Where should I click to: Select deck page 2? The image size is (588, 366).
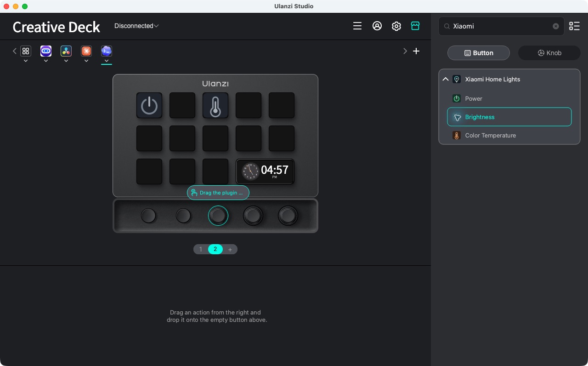pos(215,249)
